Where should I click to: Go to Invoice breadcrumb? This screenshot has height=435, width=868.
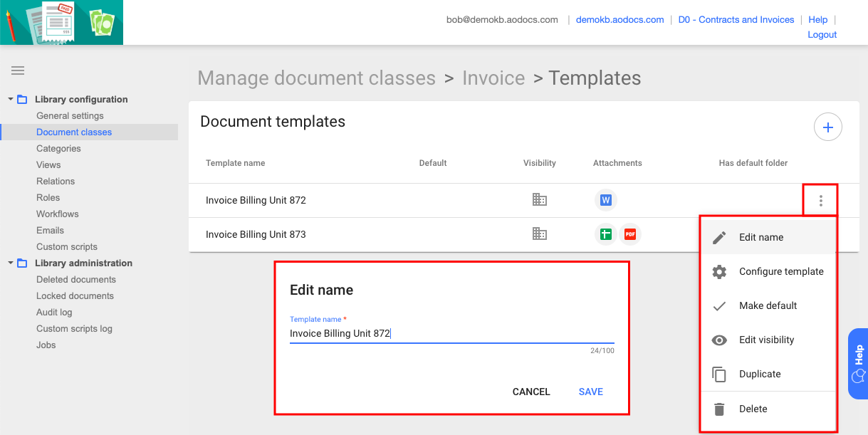pyautogui.click(x=493, y=78)
